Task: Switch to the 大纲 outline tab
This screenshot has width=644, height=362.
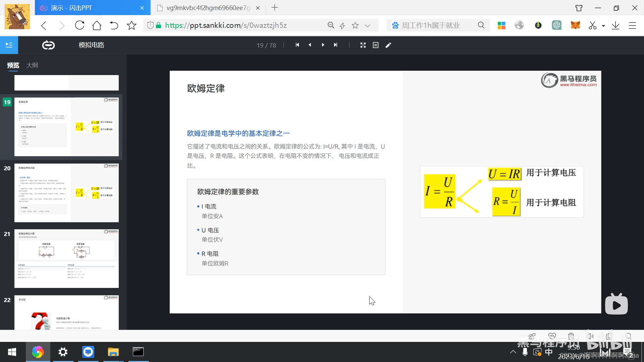Action: [x=32, y=65]
